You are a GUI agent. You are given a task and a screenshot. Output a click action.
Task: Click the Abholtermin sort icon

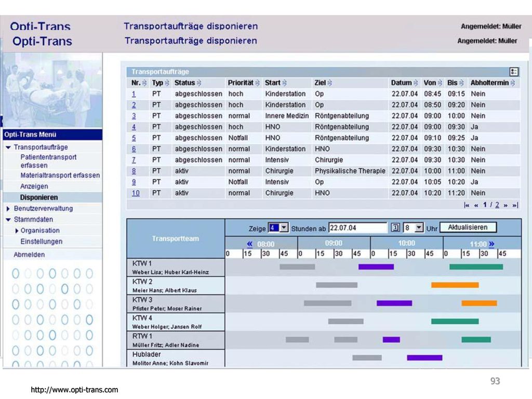point(513,83)
